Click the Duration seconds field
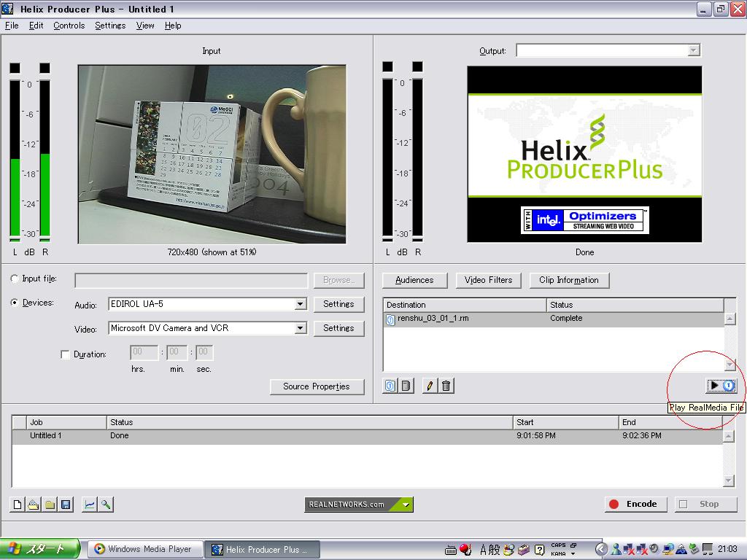 click(x=204, y=352)
